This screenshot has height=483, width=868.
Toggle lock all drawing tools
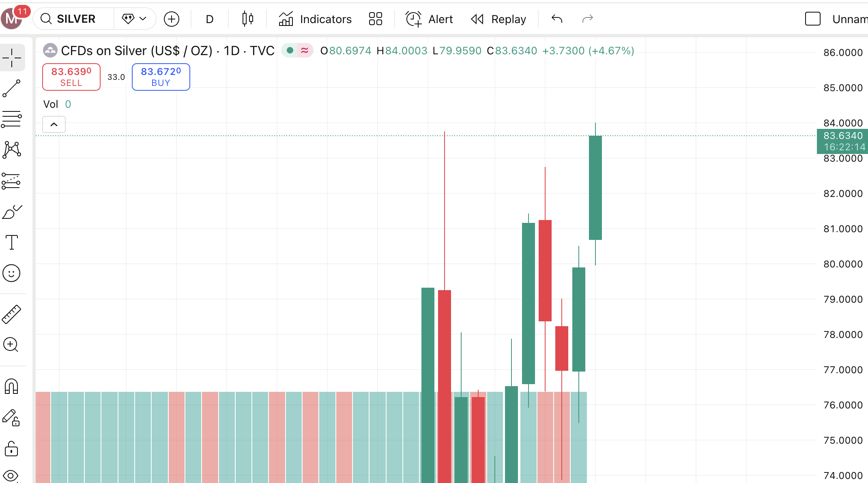(x=12, y=449)
